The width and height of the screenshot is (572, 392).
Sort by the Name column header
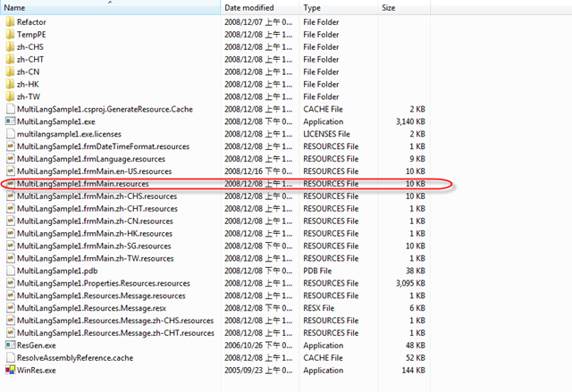(110, 8)
